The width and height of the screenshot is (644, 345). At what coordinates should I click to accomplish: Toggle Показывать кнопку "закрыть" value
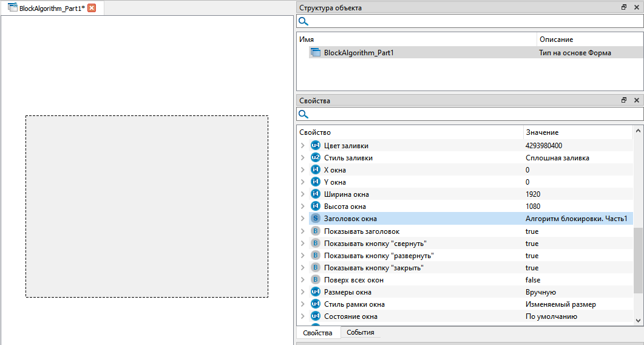pos(532,268)
